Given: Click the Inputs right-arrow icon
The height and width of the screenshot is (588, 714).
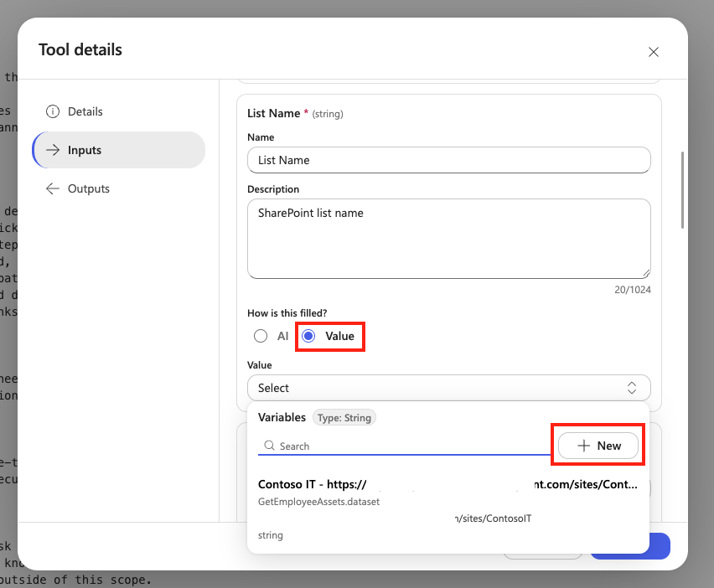Looking at the screenshot, I should pos(53,150).
